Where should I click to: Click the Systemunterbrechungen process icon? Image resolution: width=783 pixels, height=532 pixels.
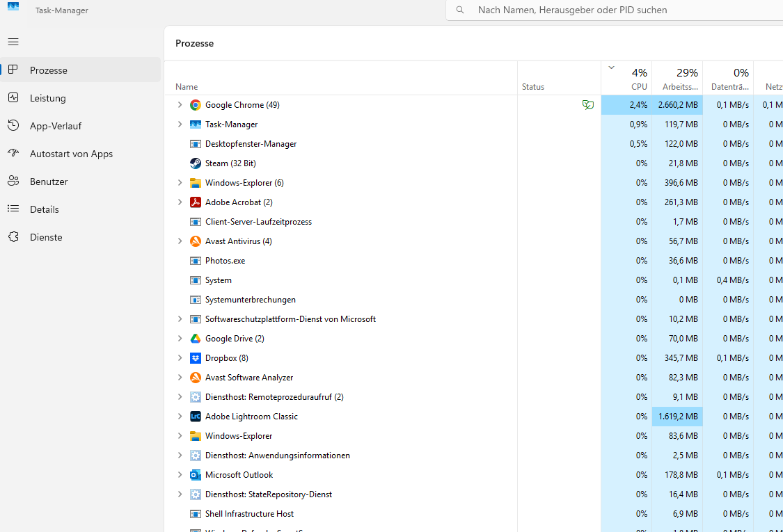(x=196, y=300)
